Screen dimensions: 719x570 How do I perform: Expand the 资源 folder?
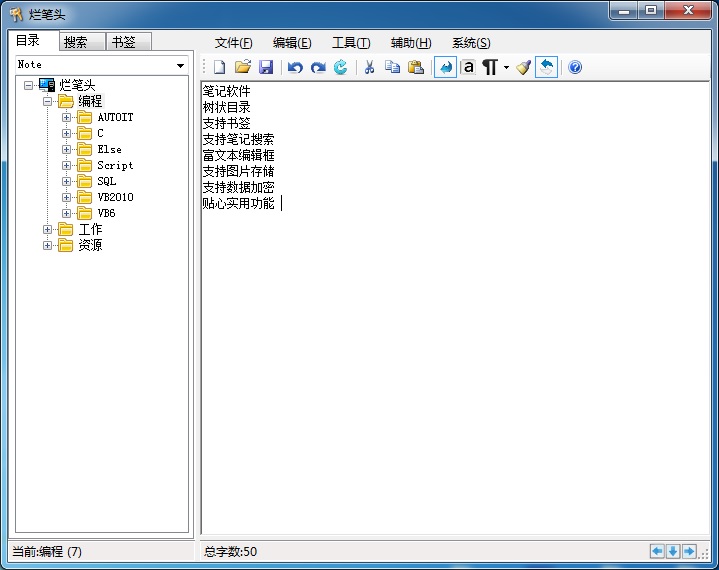coord(47,245)
